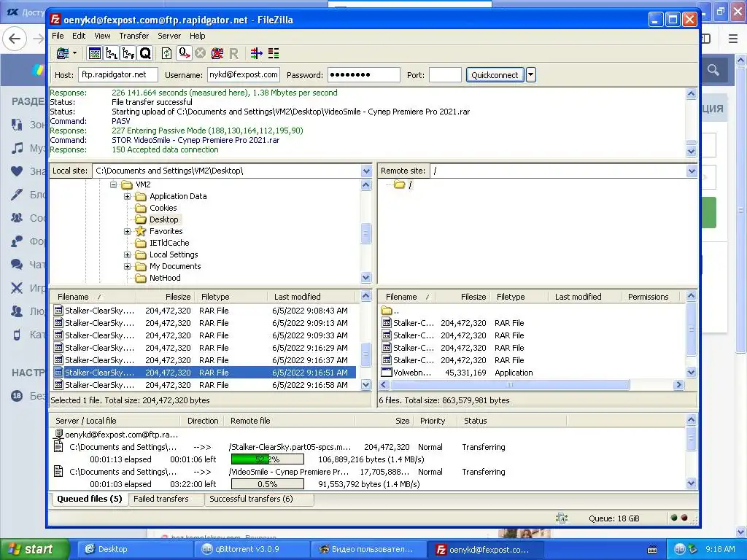Click the refresh file lists icon
This screenshot has height=560, width=747.
coord(167,53)
